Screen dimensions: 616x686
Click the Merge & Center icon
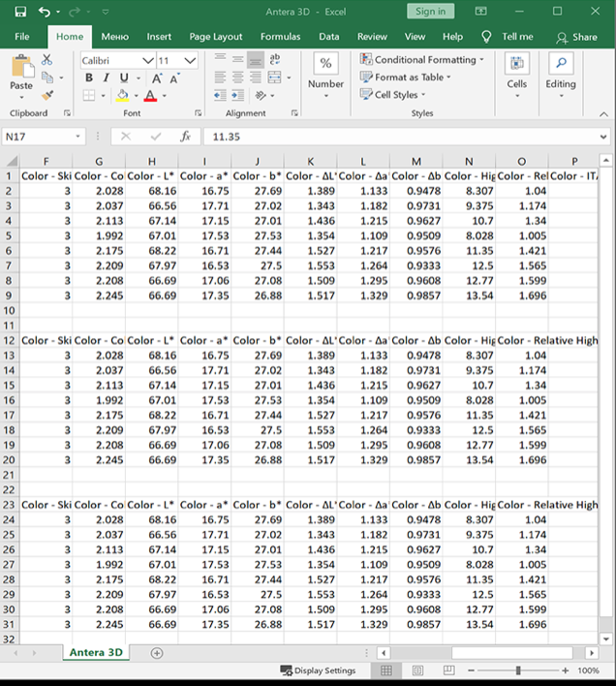click(x=274, y=78)
